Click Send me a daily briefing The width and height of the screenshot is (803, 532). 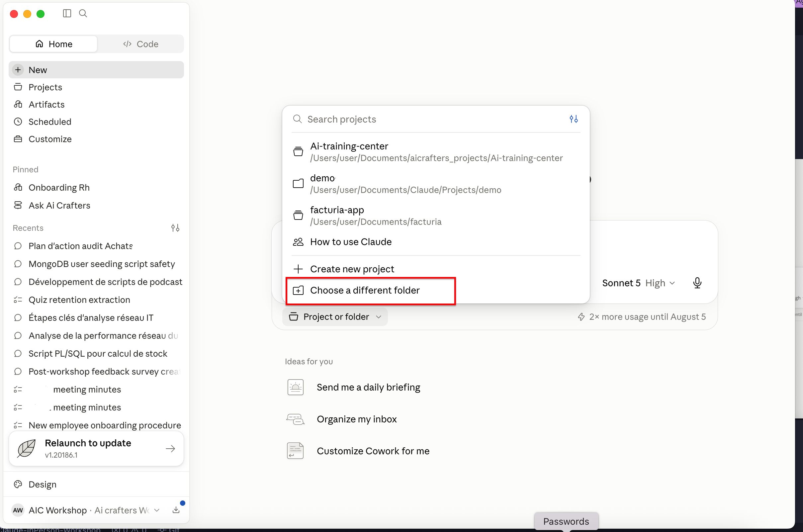[x=368, y=388]
